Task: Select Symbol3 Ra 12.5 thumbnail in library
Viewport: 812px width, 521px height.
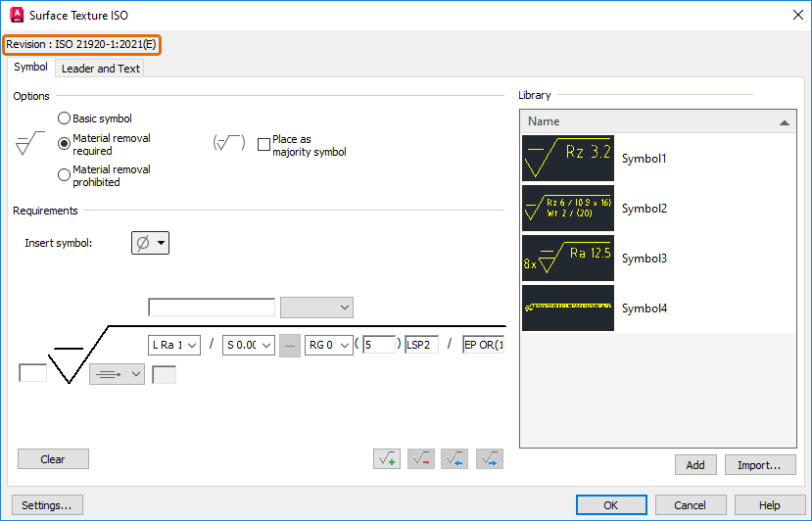Action: point(568,258)
